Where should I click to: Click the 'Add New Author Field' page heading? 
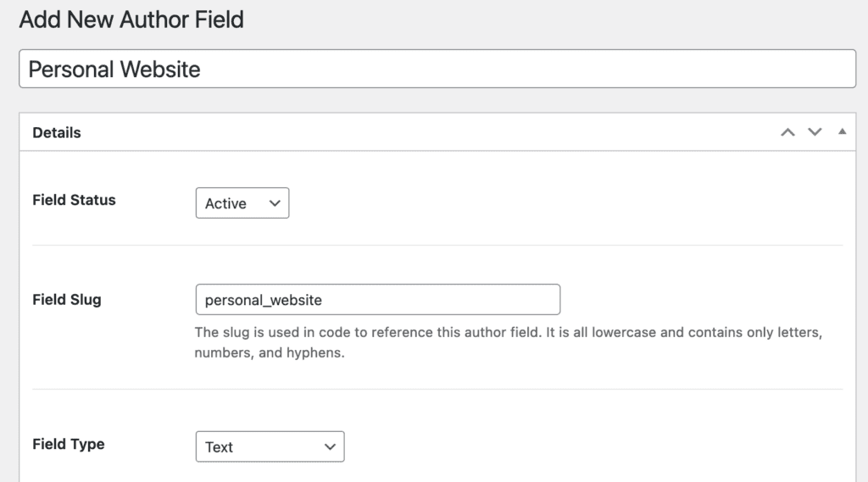click(131, 19)
